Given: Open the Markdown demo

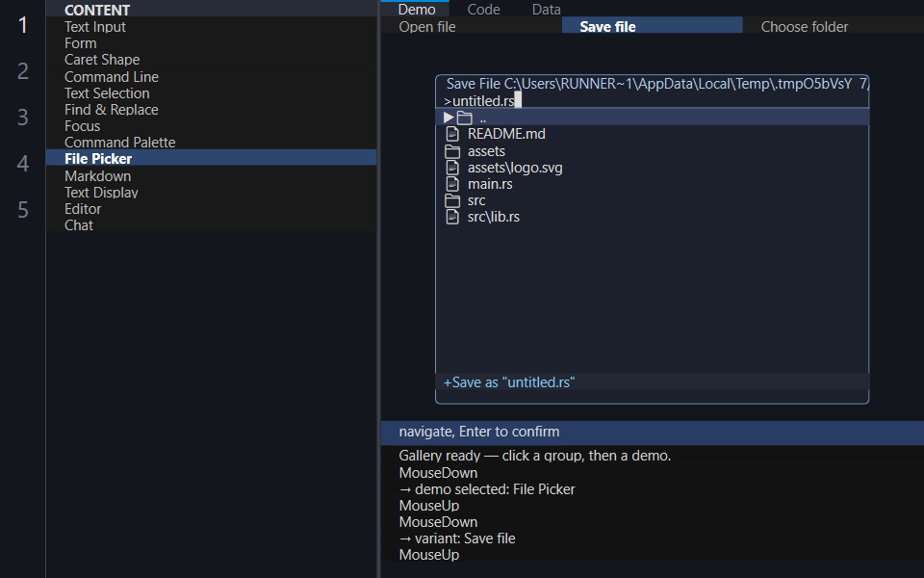Looking at the screenshot, I should pyautogui.click(x=212, y=175).
